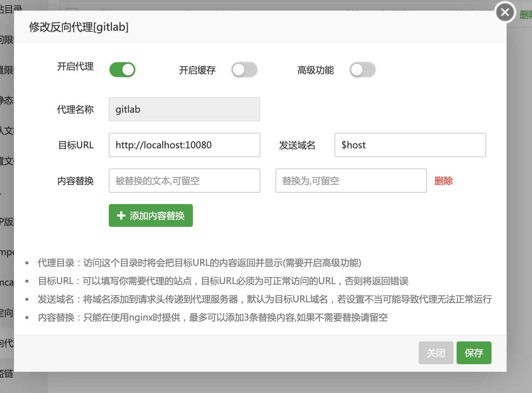
Task: Click the 代理名称 field containing gitlab
Action: 185,109
